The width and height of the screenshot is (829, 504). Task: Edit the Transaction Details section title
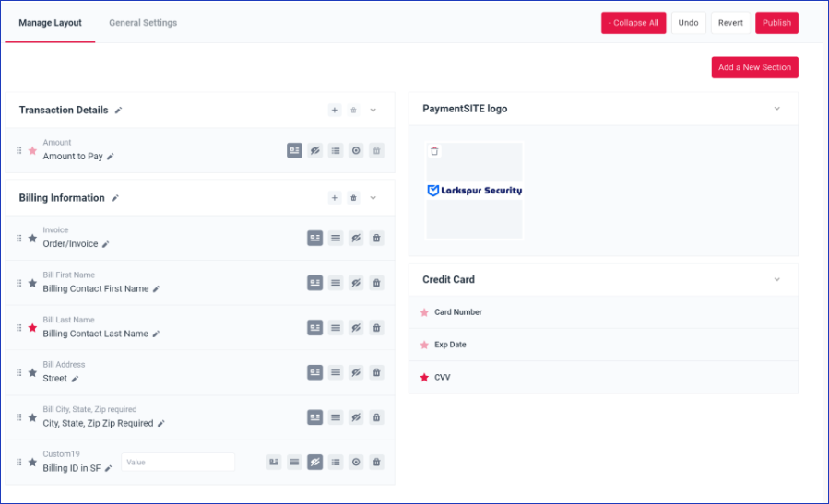click(x=118, y=111)
